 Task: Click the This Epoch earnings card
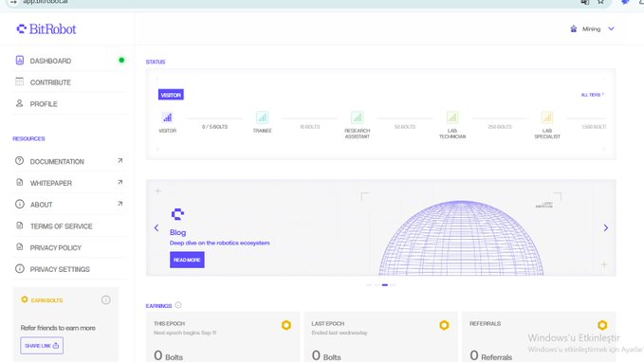[x=223, y=337]
